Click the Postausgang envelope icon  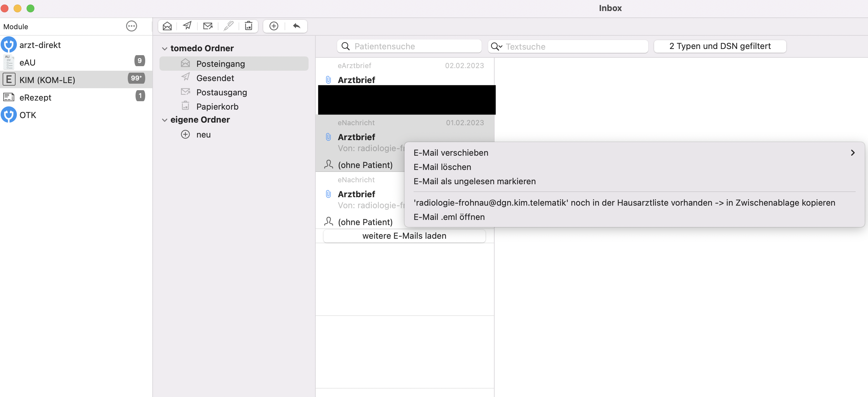click(185, 92)
